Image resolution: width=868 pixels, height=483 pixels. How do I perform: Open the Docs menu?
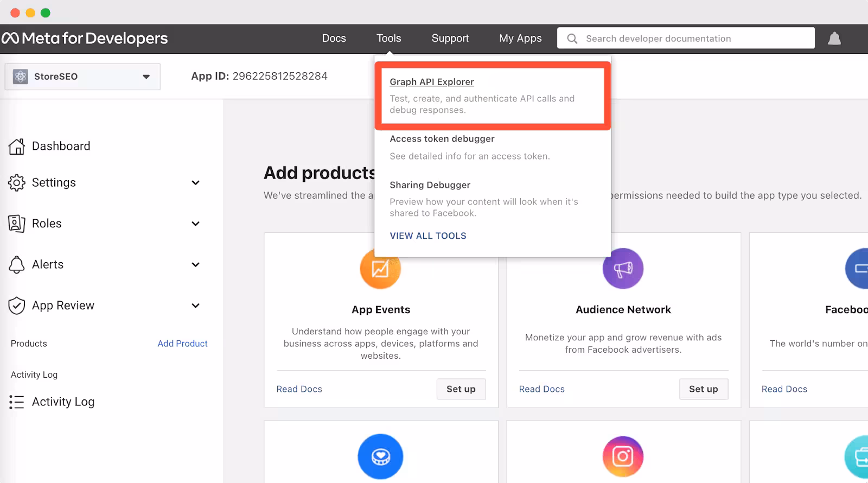334,39
